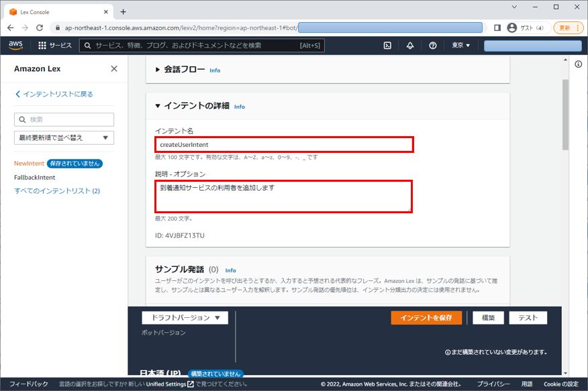Open the Unified Settings link

[170, 384]
